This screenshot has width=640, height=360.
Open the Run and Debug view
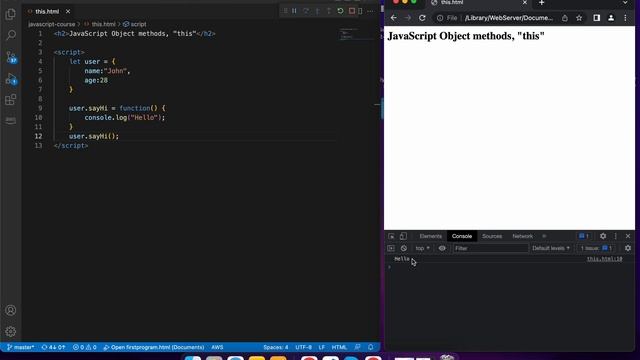[x=11, y=79]
